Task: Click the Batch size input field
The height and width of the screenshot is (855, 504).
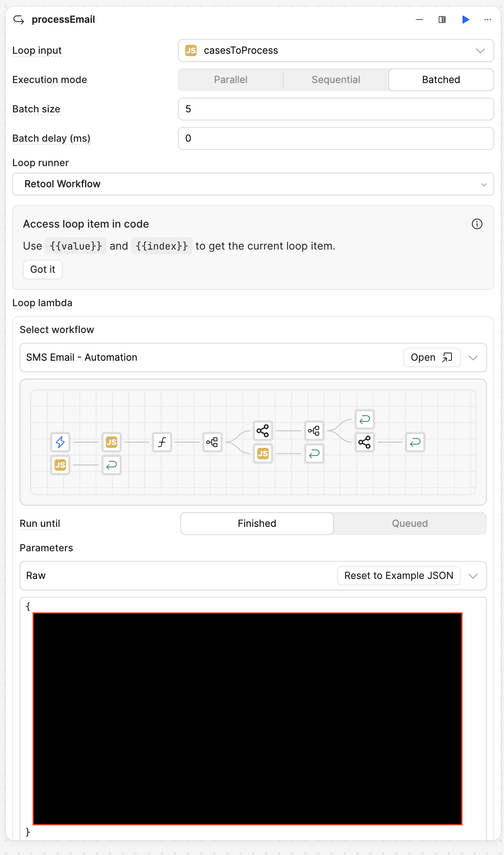Action: [335, 109]
